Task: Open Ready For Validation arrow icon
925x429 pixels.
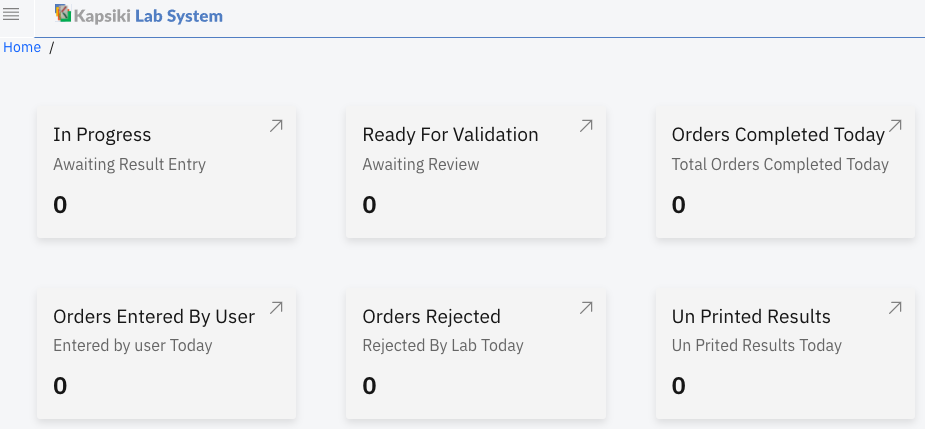Action: tap(586, 126)
